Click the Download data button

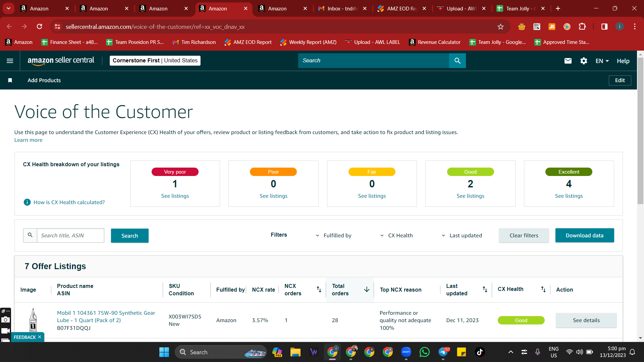pos(585,235)
